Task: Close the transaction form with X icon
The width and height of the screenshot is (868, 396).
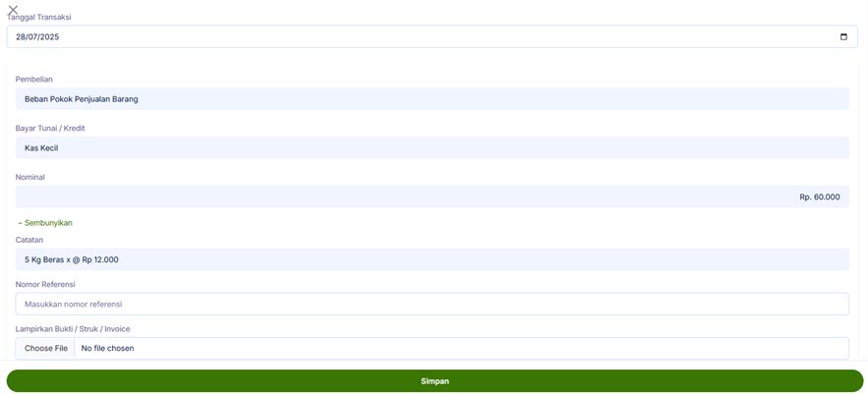Action: coord(13,10)
